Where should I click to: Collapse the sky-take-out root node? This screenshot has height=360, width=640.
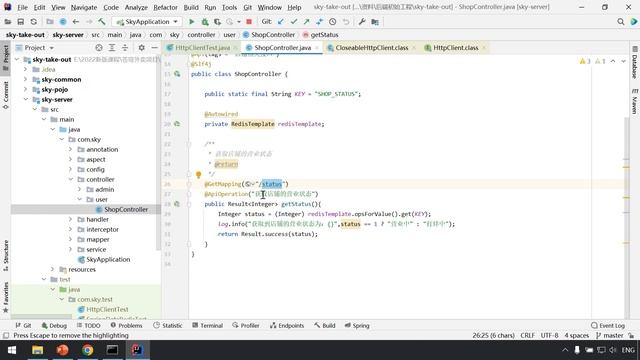coord(17,60)
